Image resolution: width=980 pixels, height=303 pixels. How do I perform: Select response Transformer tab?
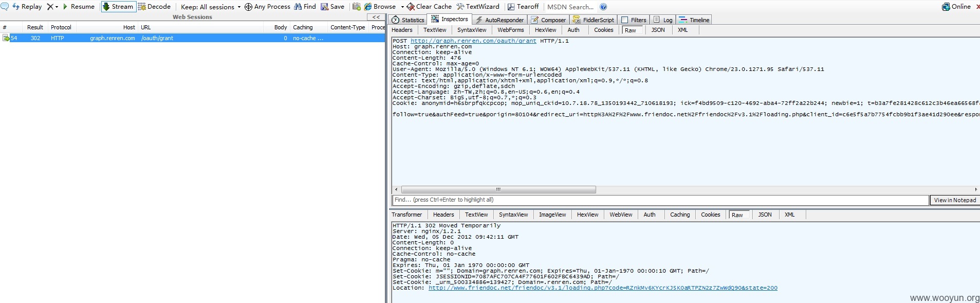pos(406,215)
